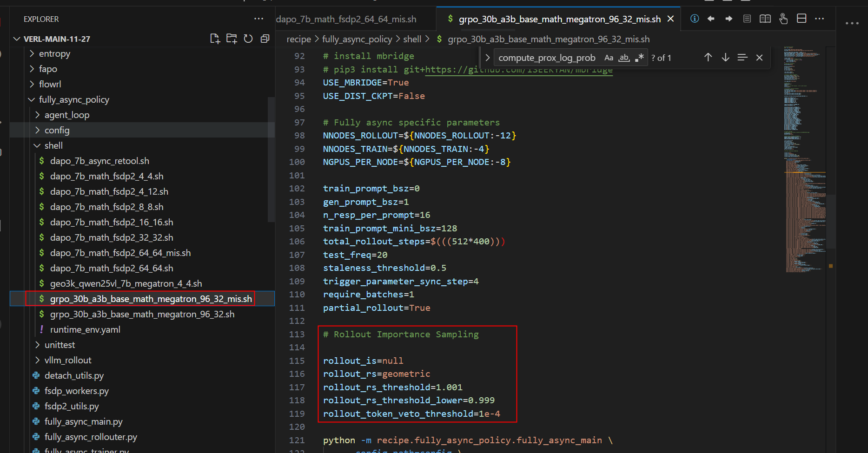Open fsdp2_utils.py
868x453 pixels.
point(72,406)
